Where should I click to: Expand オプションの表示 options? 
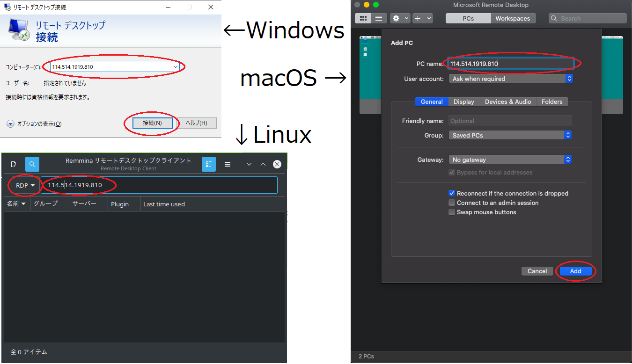[34, 124]
